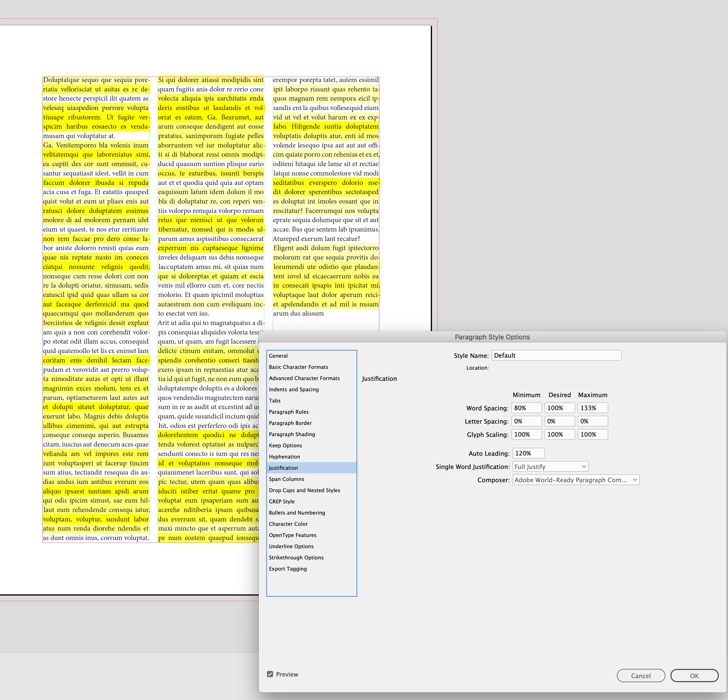
Task: Go to Indents and Spacing section
Action: point(293,389)
